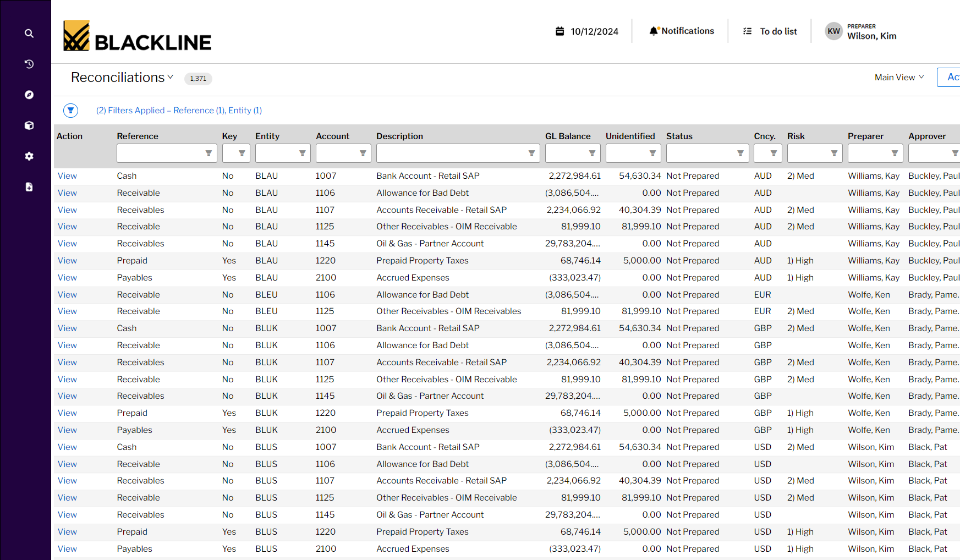
Task: Sort by the Status column header
Action: tap(679, 136)
